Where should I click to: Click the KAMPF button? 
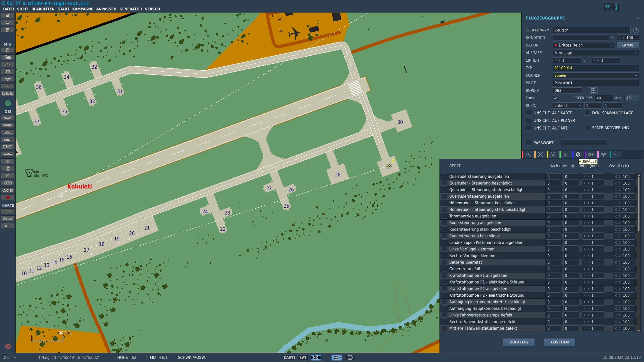point(628,45)
